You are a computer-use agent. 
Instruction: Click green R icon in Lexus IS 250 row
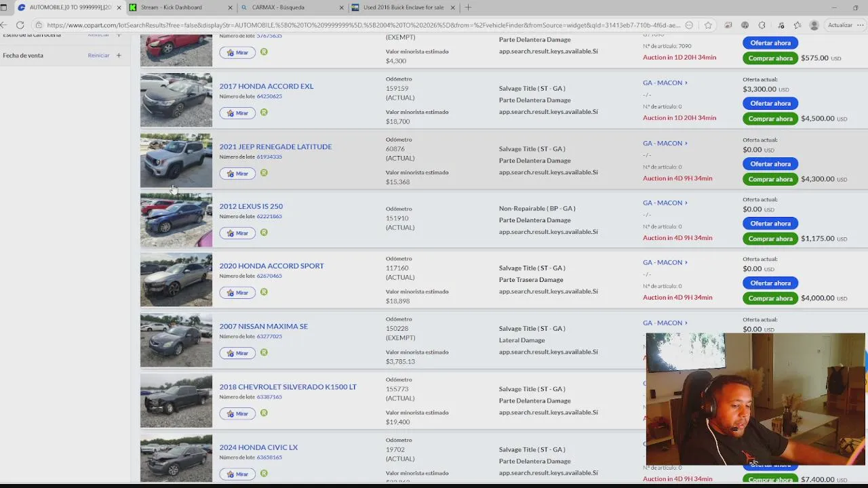tap(264, 232)
